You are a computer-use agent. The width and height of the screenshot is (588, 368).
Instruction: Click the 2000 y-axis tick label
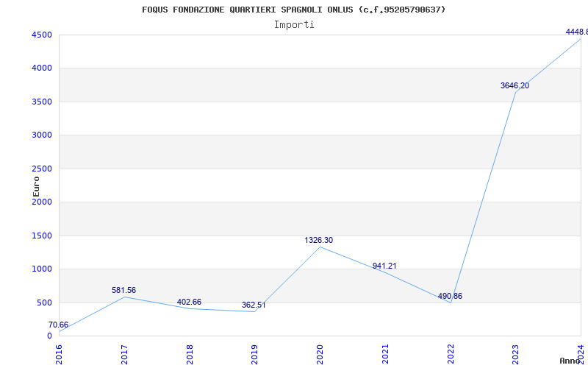coord(42,202)
